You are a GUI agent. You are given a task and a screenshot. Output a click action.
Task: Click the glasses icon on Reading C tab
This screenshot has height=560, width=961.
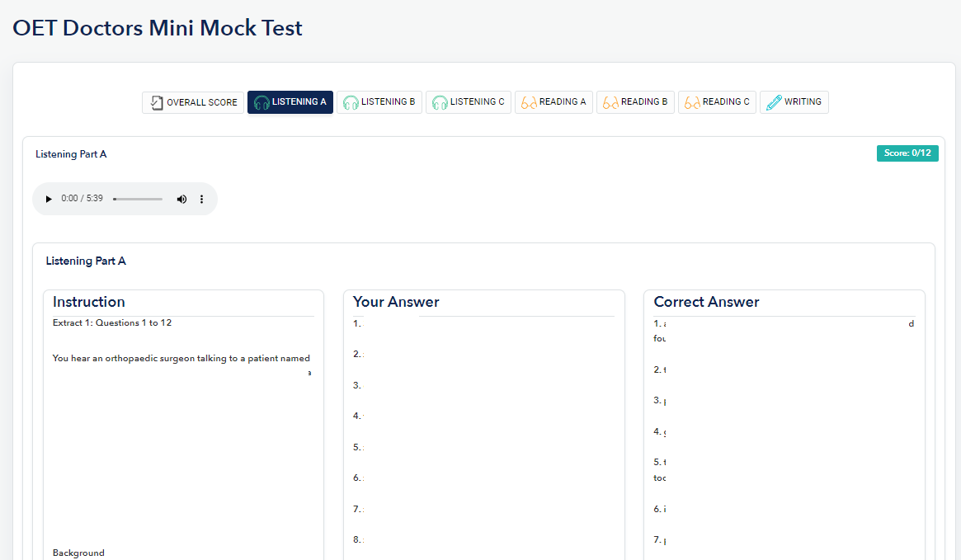click(x=692, y=101)
